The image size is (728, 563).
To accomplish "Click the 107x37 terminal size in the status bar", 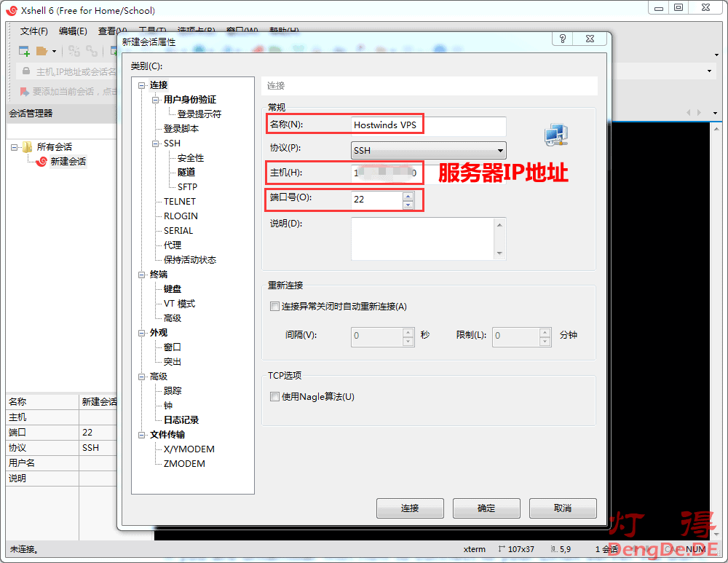I will point(516,549).
